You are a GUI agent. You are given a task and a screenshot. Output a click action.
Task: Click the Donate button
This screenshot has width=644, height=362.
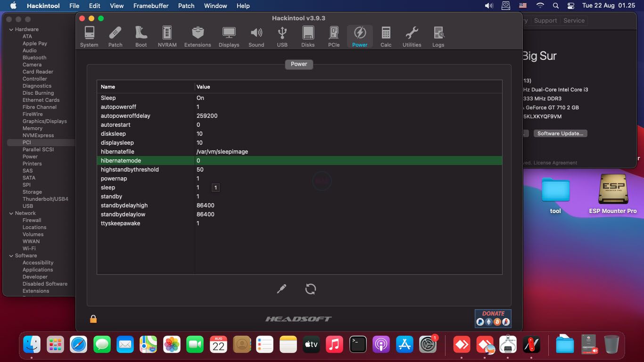pyautogui.click(x=493, y=318)
